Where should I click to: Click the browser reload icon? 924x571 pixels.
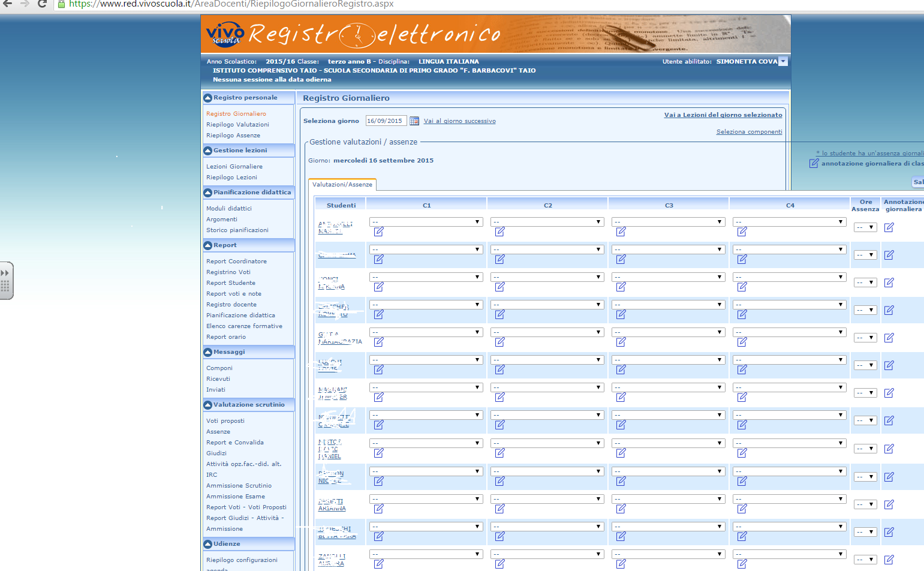pos(42,4)
